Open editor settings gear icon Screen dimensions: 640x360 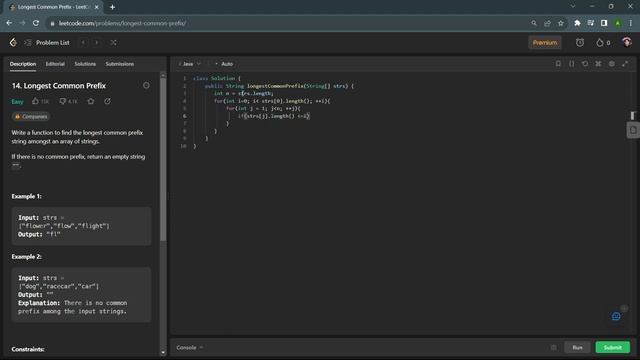coord(612,64)
